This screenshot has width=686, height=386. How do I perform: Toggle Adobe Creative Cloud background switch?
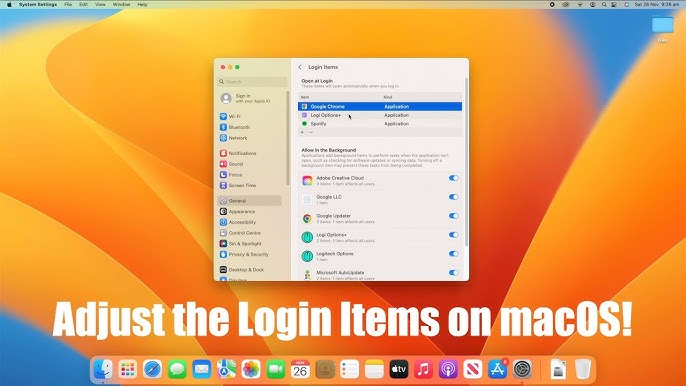(454, 178)
